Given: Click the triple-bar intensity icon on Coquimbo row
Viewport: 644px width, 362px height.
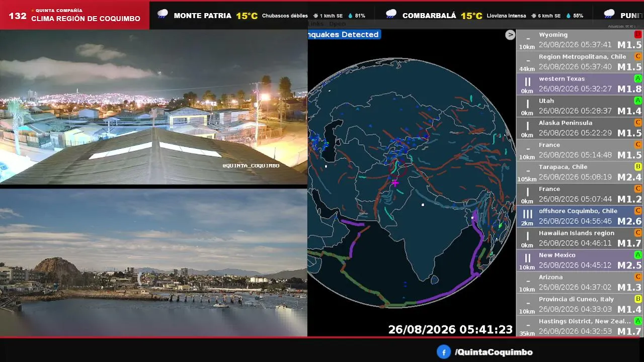Looking at the screenshot, I should [x=527, y=214].
